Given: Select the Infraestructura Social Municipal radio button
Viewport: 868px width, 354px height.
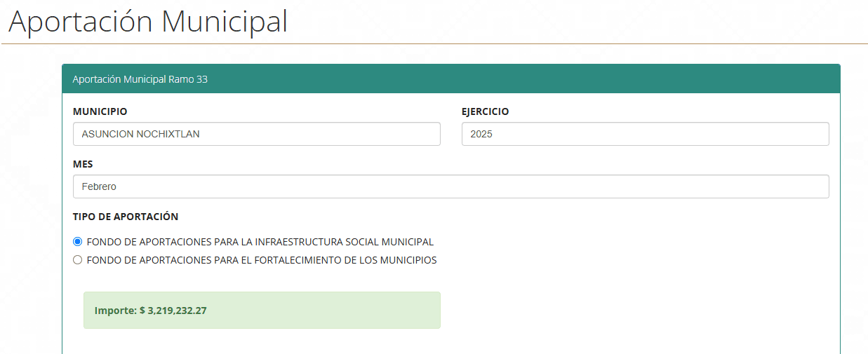Looking at the screenshot, I should (x=78, y=242).
